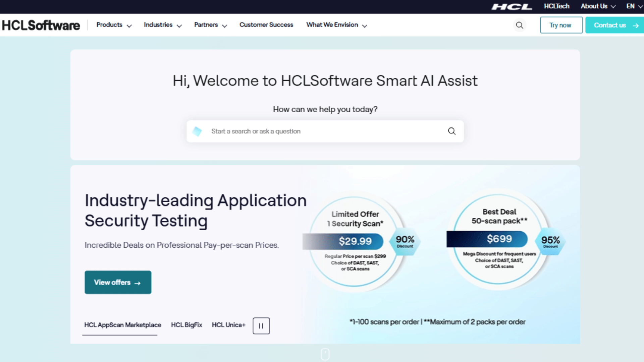Expand the Partners menu

point(211,25)
